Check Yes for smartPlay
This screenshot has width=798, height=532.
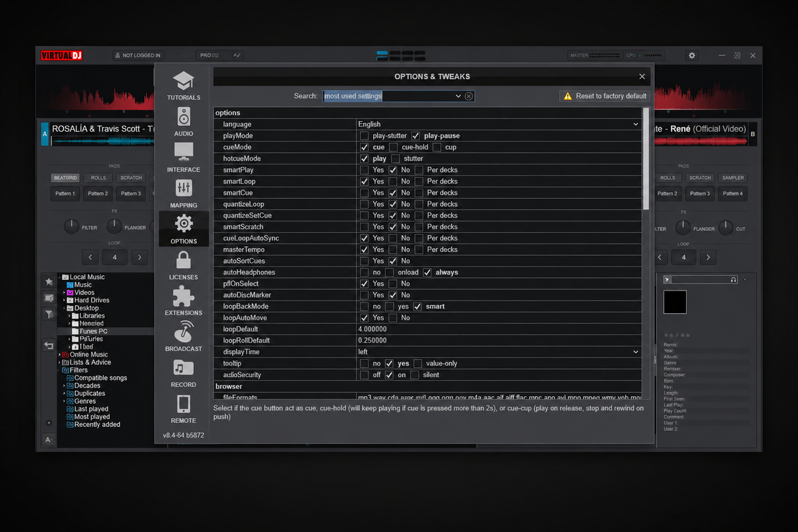click(364, 170)
